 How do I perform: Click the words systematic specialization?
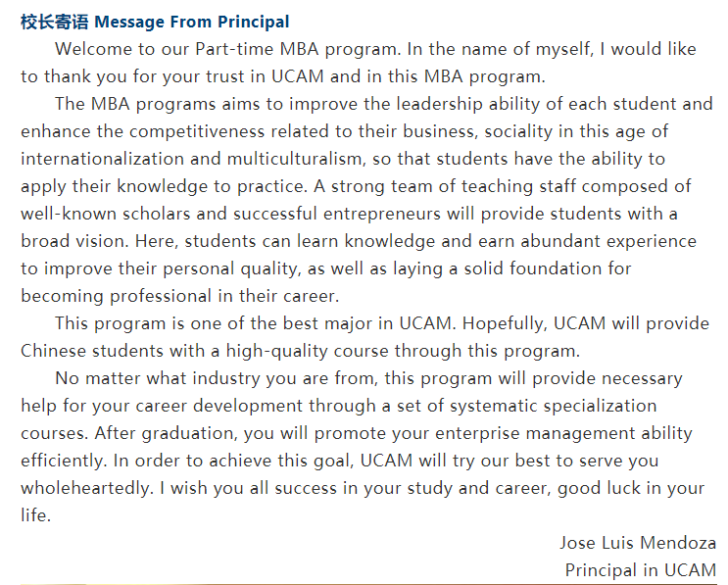click(554, 406)
